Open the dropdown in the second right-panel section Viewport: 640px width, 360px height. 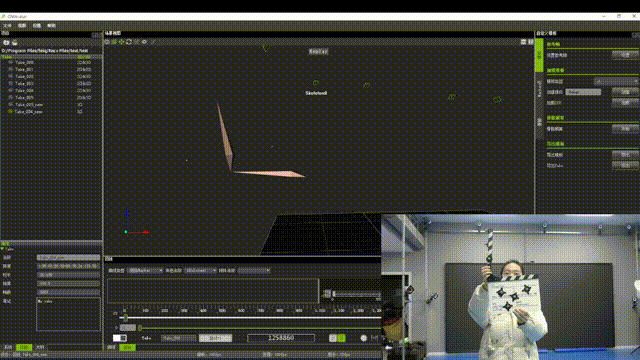point(616,81)
